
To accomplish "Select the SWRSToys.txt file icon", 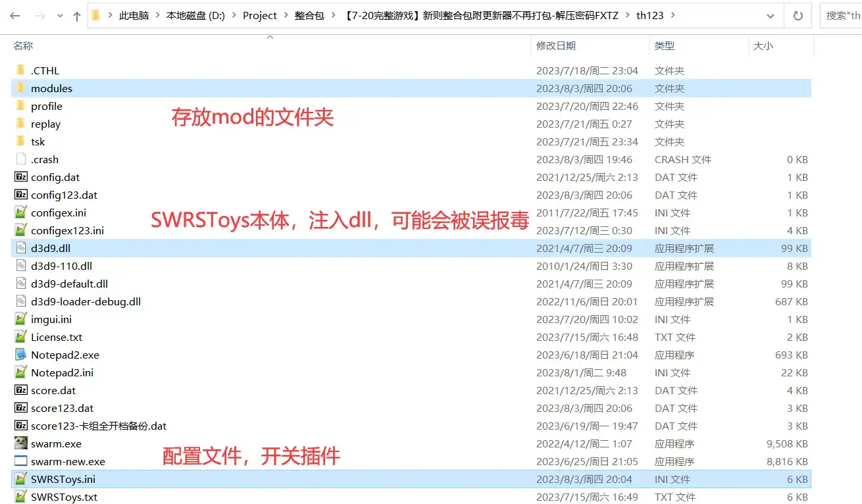I will [x=20, y=497].
